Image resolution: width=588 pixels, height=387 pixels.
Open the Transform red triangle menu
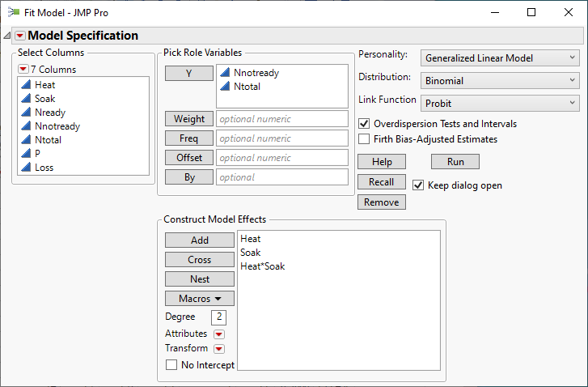click(218, 349)
